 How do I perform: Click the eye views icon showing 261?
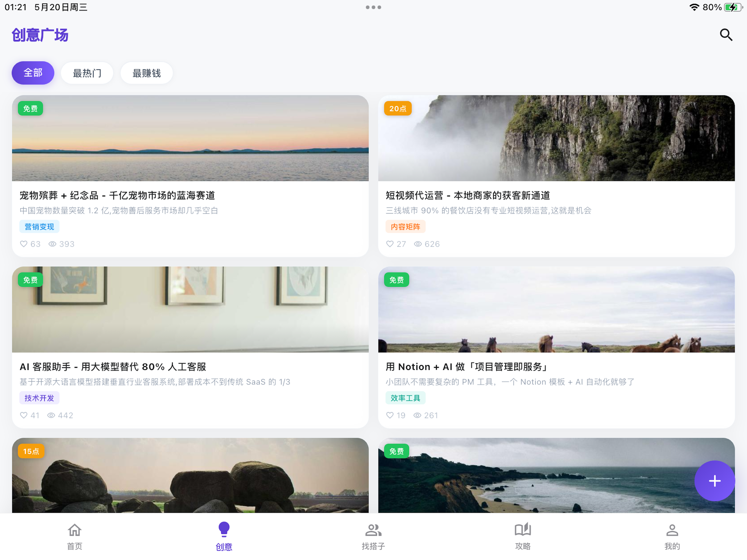(417, 415)
